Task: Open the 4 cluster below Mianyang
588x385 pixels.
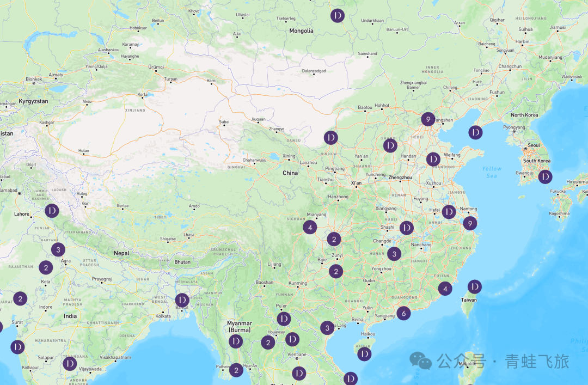Action: tap(310, 227)
